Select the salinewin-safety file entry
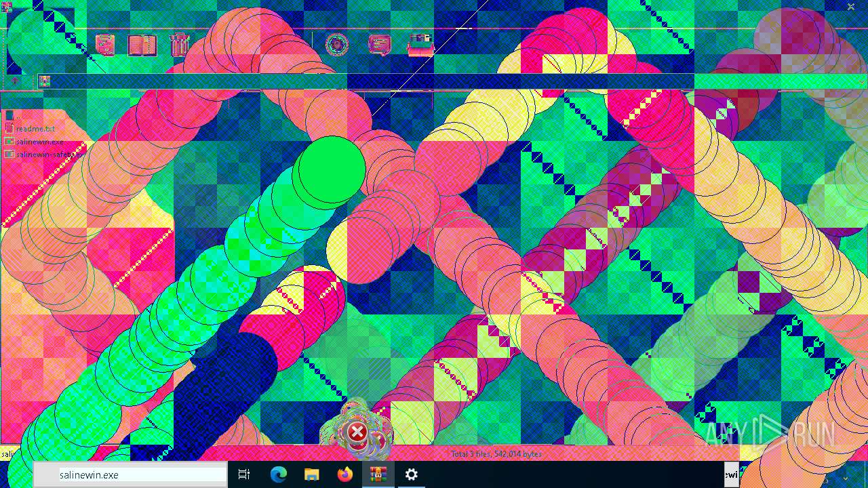 click(44, 155)
